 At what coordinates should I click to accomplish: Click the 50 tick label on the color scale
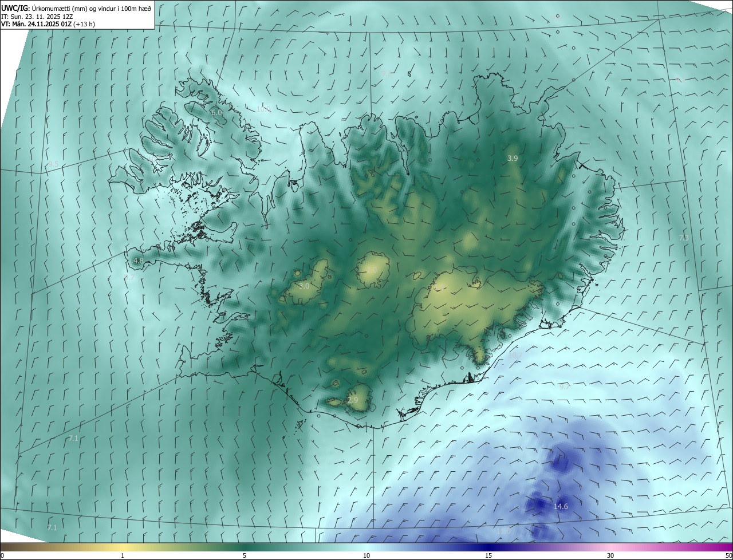(x=728, y=555)
